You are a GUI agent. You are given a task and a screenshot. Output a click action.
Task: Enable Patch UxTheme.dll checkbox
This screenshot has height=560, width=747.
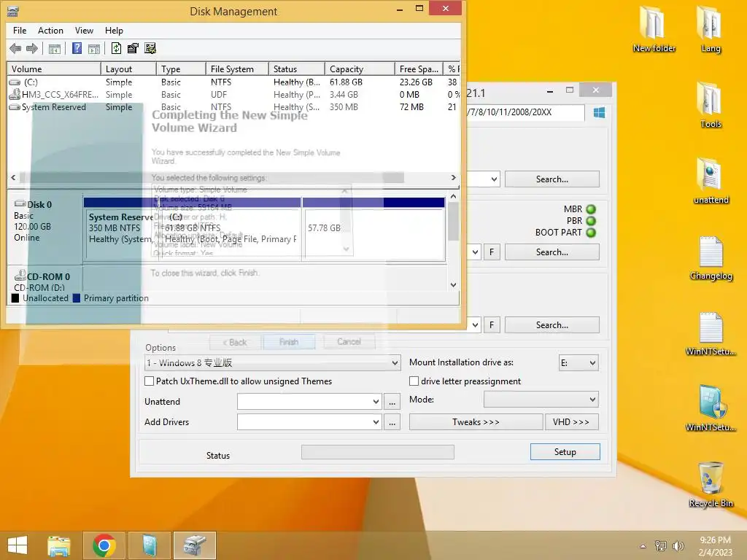pyautogui.click(x=149, y=381)
